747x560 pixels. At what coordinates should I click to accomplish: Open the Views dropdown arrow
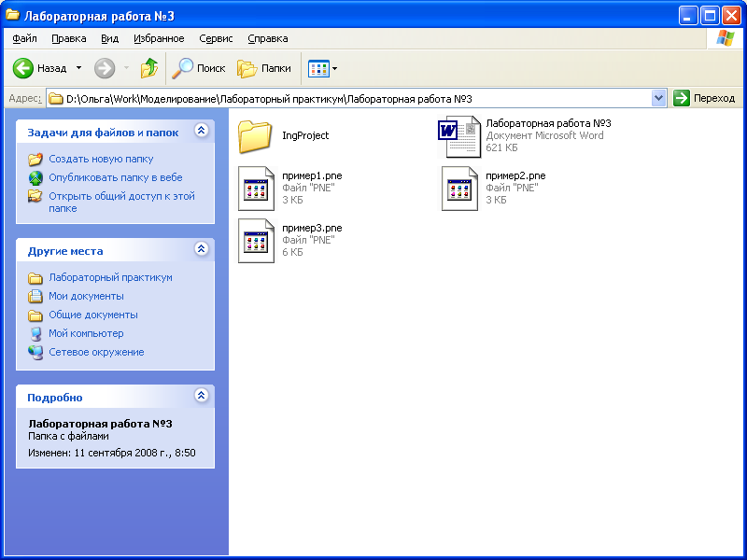(335, 68)
